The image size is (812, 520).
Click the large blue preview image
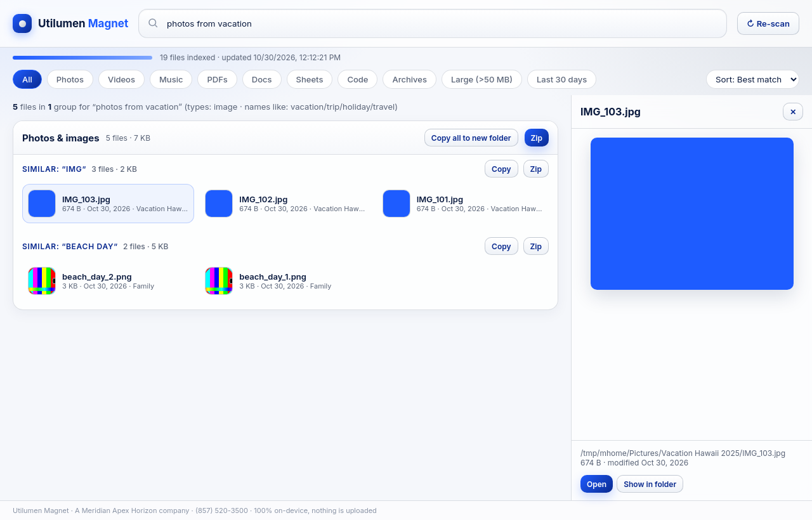click(692, 214)
